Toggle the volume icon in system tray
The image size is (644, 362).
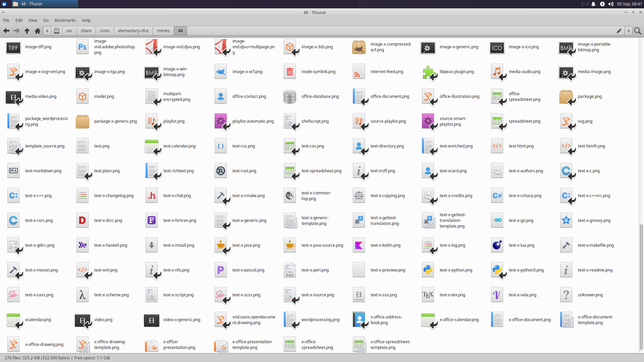[611, 4]
